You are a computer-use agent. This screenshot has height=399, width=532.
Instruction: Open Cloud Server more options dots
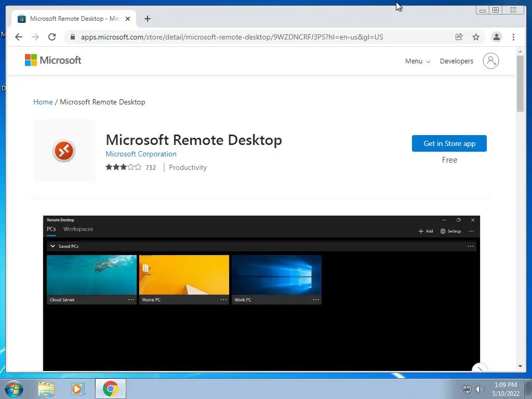pos(131,300)
